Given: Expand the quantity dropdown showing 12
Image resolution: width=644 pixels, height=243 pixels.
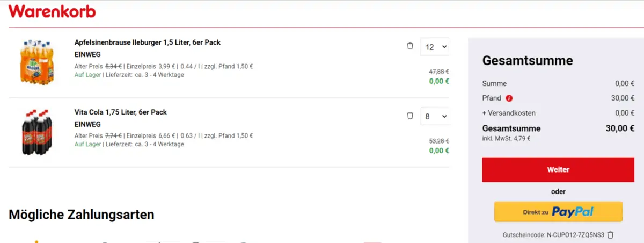Looking at the screenshot, I should (x=435, y=47).
